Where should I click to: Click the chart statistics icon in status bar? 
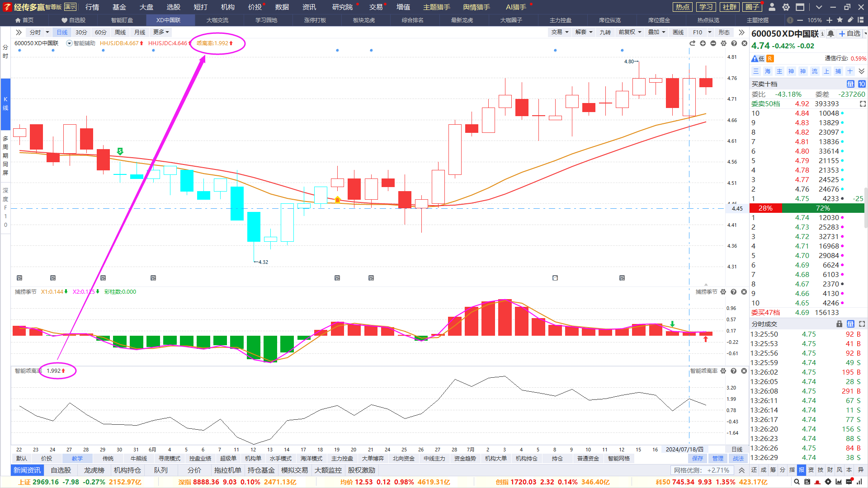839,482
